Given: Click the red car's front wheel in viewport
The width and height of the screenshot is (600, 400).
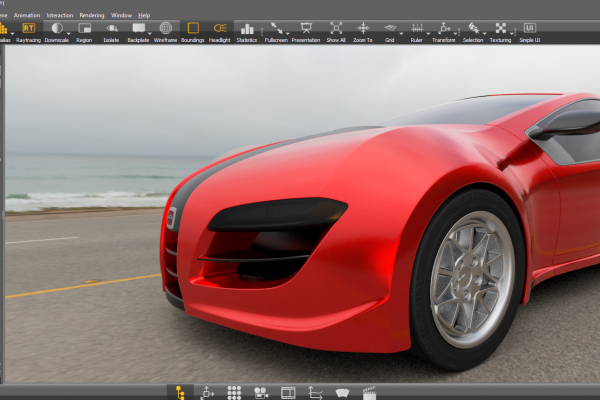Looking at the screenshot, I should tap(471, 278).
